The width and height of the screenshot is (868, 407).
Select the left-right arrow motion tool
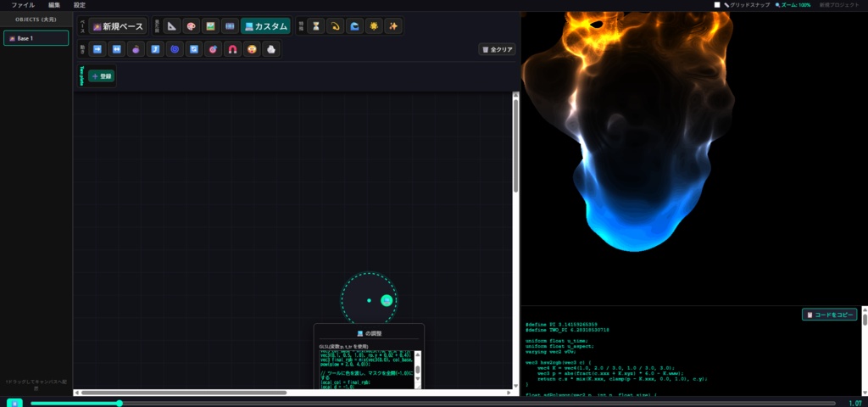[116, 49]
